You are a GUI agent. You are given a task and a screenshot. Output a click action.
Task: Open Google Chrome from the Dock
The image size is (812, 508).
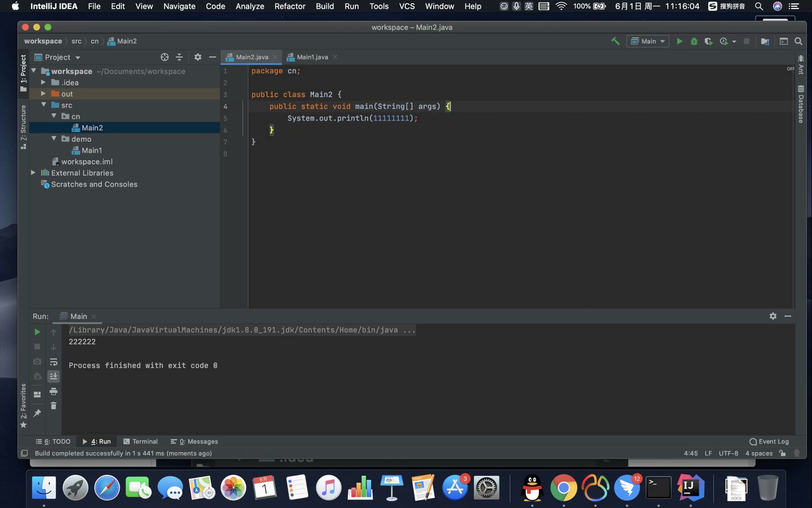[x=564, y=487]
